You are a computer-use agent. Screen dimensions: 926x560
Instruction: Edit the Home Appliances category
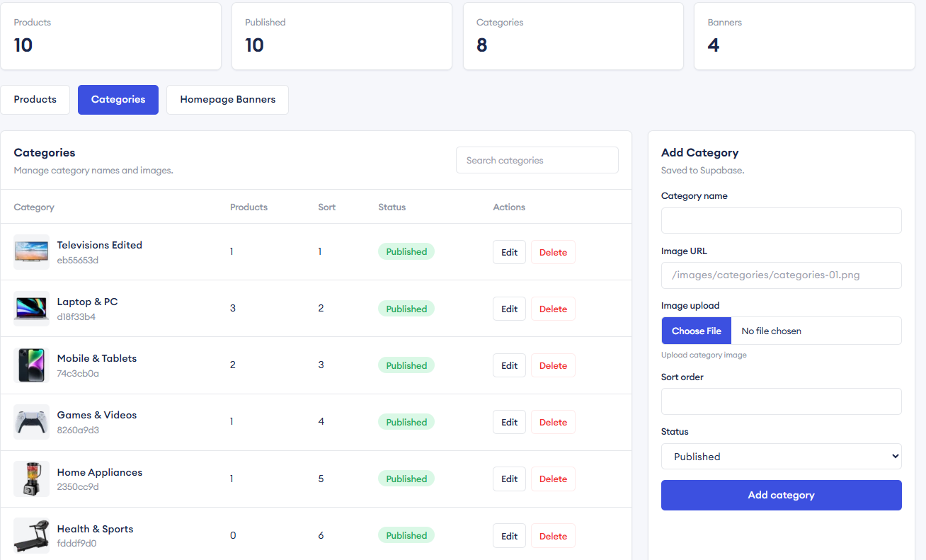pos(509,479)
